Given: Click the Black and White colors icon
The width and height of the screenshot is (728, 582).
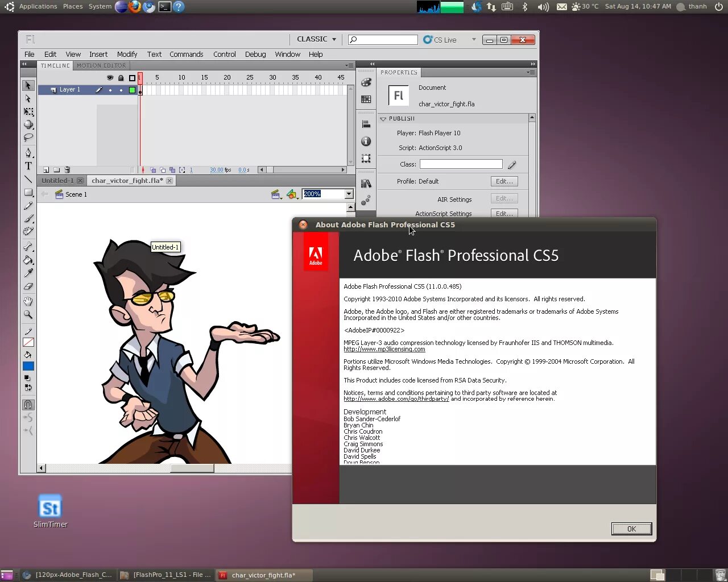Looking at the screenshot, I should [27, 378].
